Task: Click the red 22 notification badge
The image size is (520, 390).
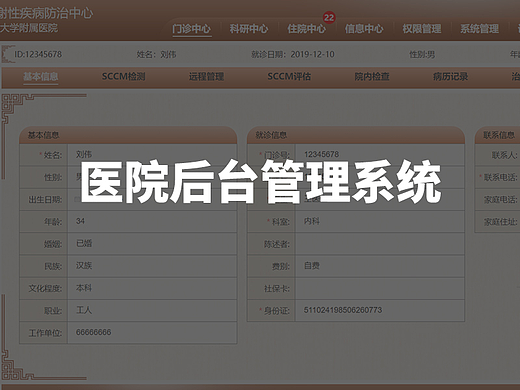Action: [329, 17]
